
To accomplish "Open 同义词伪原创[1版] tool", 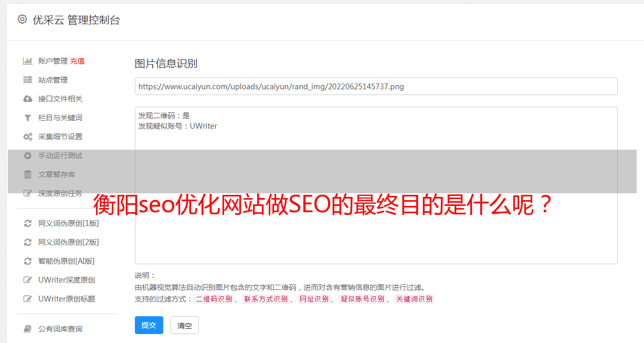I will pos(69,223).
